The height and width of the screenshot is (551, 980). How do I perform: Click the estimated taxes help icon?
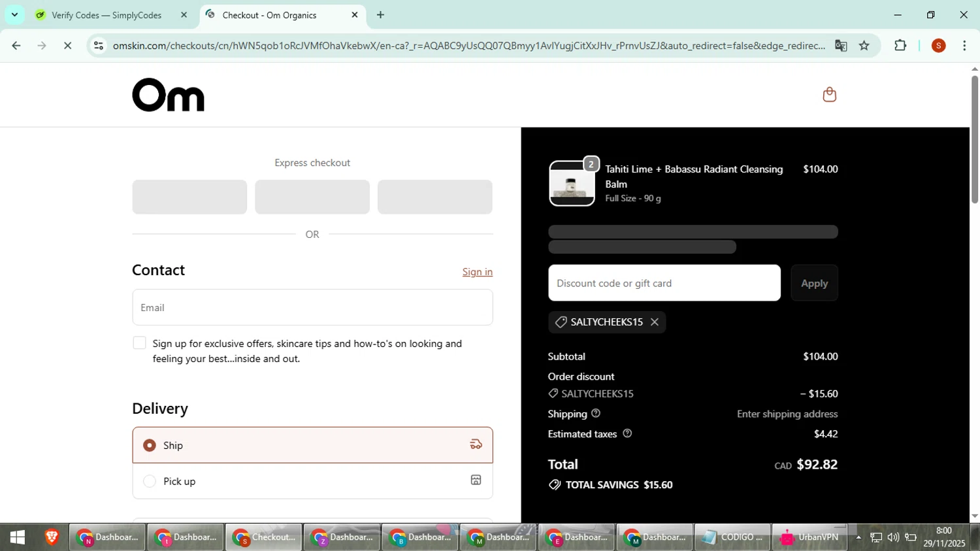pos(627,433)
